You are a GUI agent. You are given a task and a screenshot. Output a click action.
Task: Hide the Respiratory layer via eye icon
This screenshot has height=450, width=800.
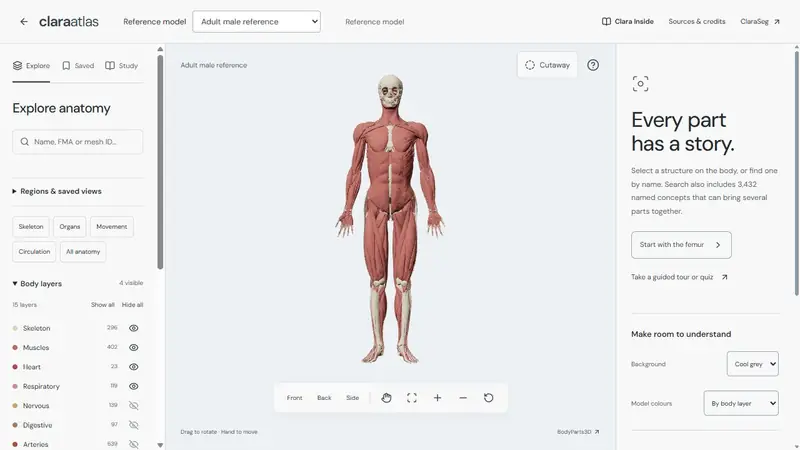[134, 386]
